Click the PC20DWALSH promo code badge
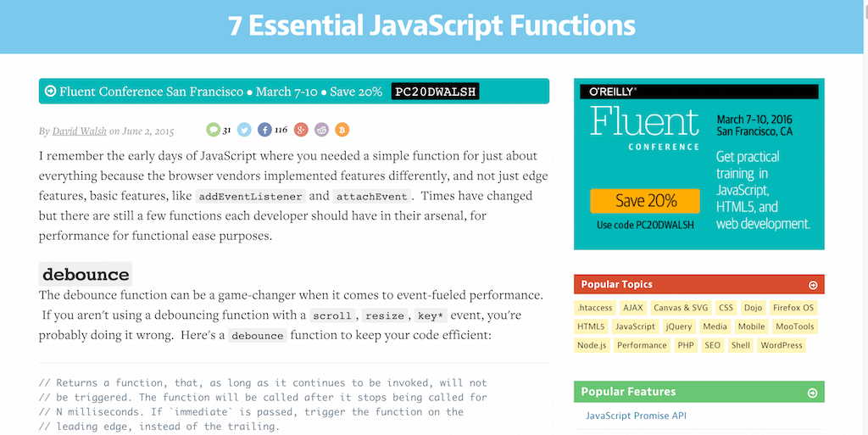 [x=435, y=92]
